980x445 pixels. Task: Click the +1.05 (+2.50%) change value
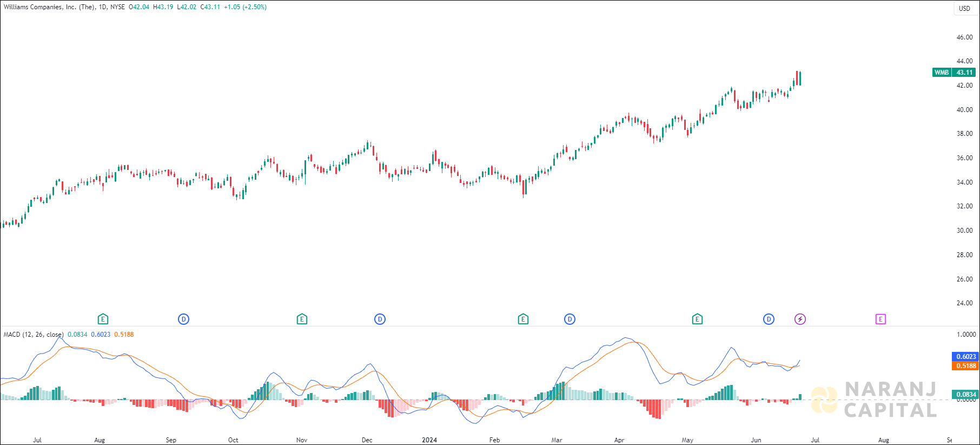246,7
